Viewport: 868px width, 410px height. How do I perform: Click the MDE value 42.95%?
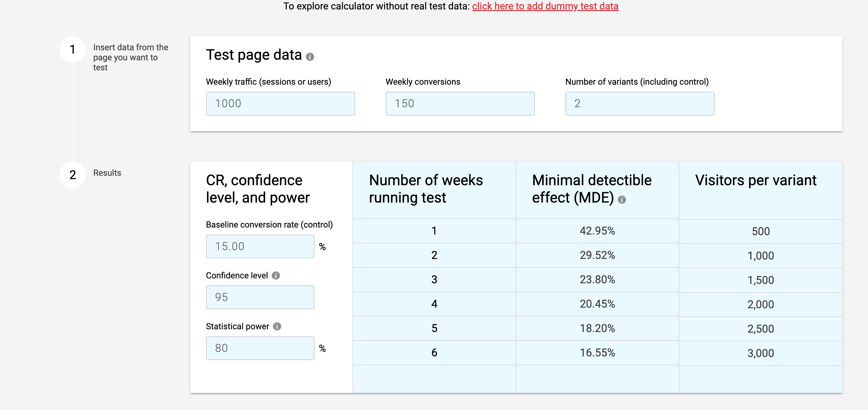597,231
